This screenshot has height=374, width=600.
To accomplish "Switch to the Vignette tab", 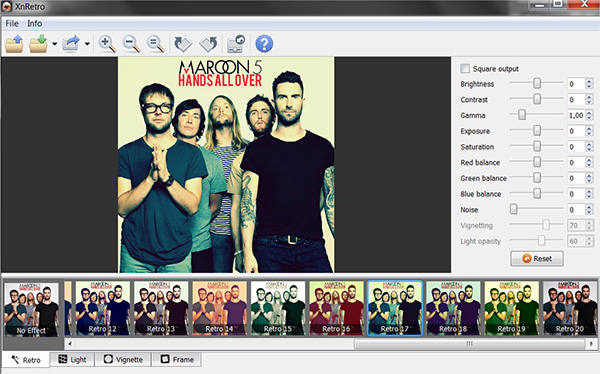I will coord(123,359).
